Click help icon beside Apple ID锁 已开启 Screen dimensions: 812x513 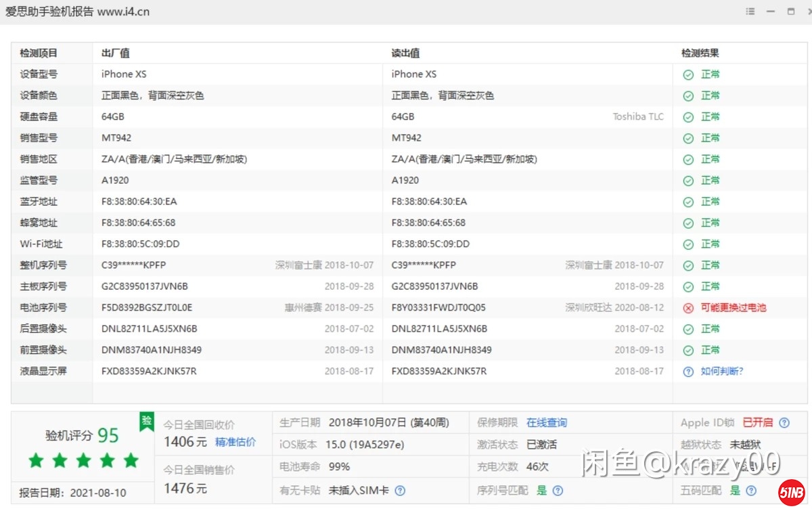(x=784, y=422)
